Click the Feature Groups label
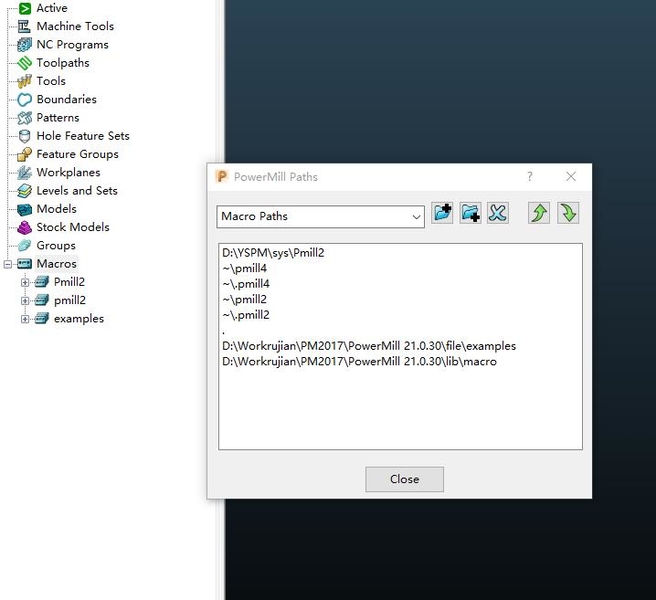656x600 pixels. point(77,154)
